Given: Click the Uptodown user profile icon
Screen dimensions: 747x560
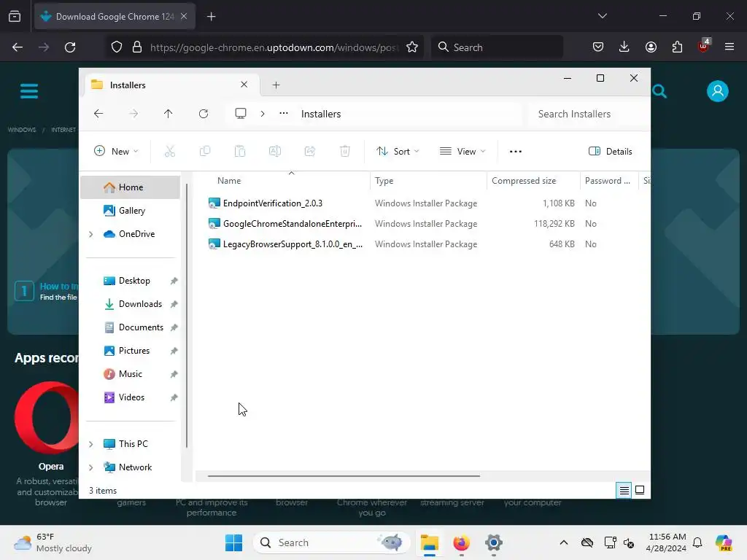Looking at the screenshot, I should pyautogui.click(x=718, y=91).
